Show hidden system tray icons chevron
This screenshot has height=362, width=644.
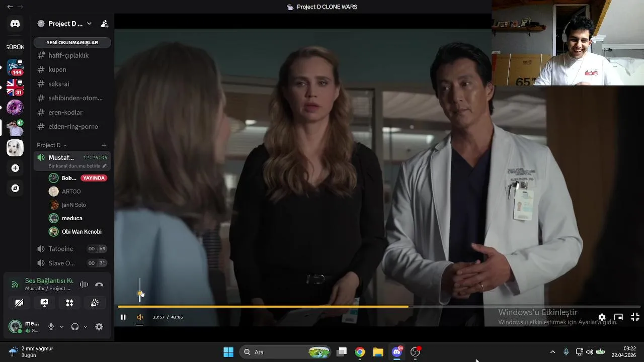tap(552, 352)
